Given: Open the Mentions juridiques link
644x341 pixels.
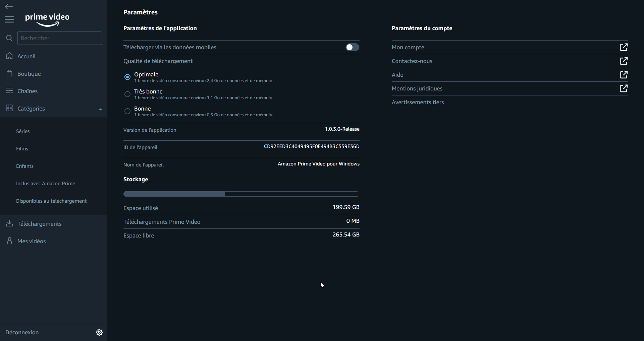Looking at the screenshot, I should 417,88.
